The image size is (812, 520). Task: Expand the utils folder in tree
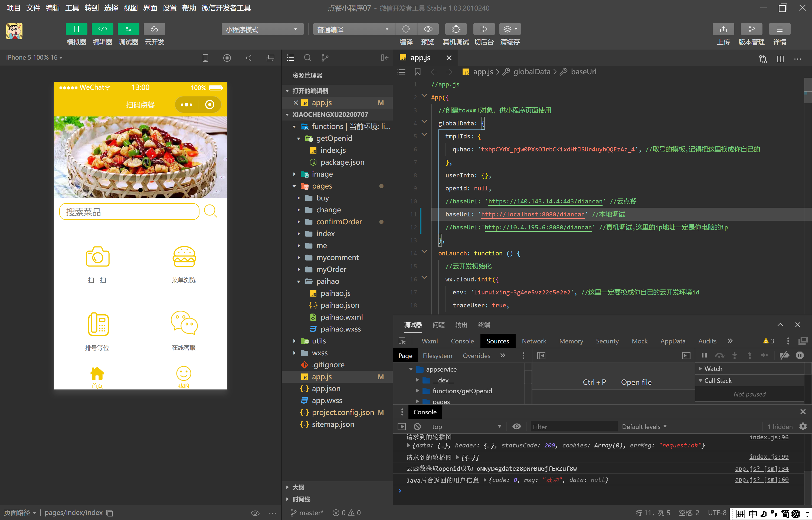pyautogui.click(x=319, y=341)
